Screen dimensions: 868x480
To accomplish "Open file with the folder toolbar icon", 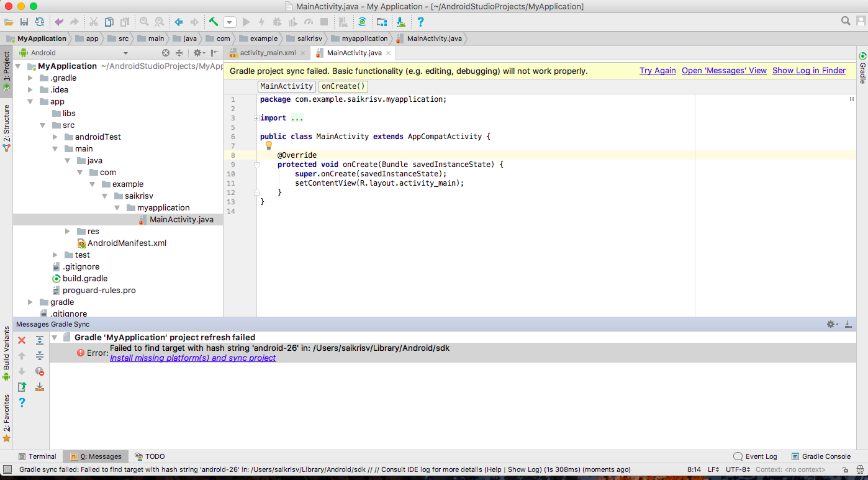I will point(9,22).
